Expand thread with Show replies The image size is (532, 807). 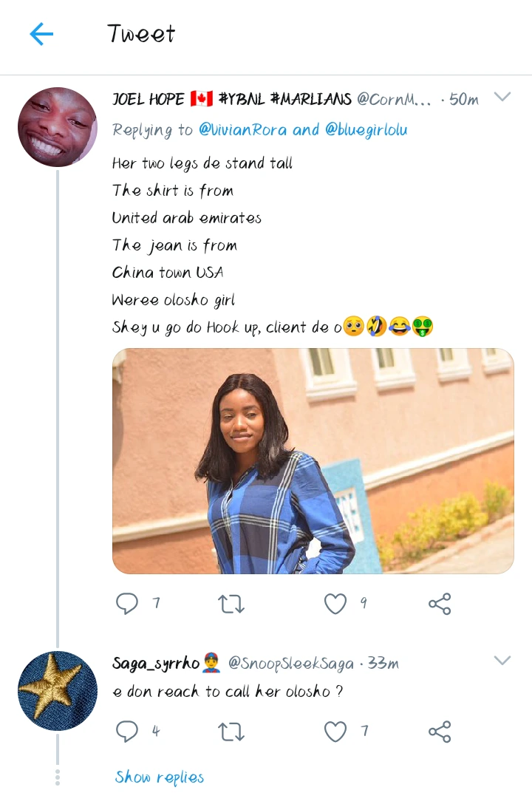(x=159, y=777)
